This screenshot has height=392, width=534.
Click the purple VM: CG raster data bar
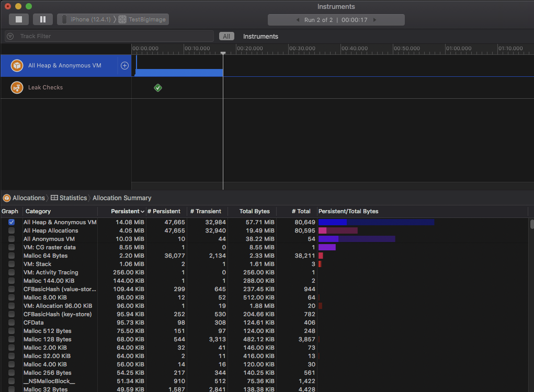(327, 247)
